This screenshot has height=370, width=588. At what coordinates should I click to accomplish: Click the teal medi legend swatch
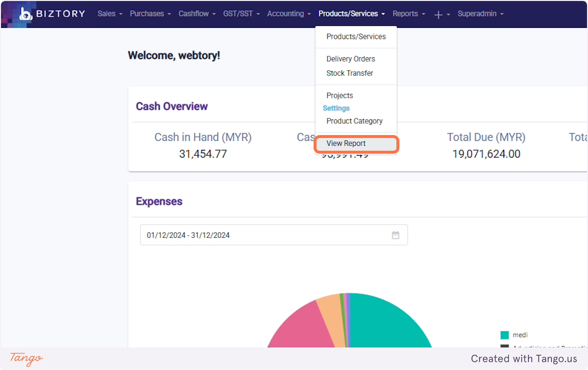(504, 335)
